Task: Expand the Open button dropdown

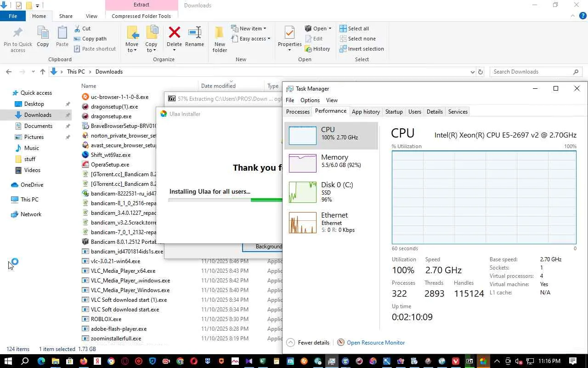Action: click(330, 29)
